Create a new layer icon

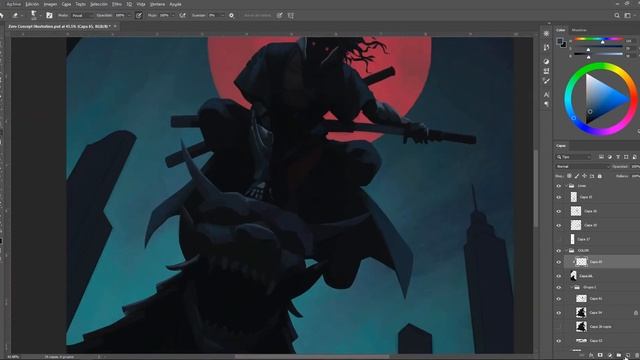628,355
